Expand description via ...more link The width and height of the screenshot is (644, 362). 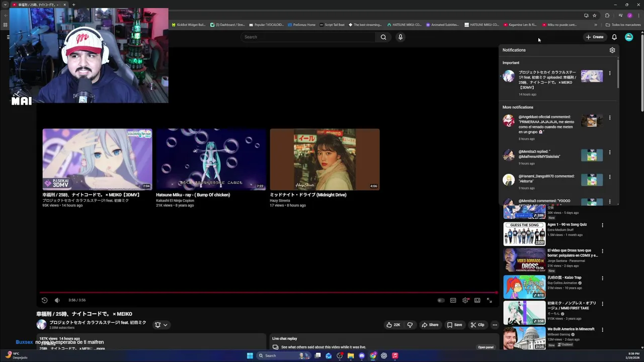(99, 348)
